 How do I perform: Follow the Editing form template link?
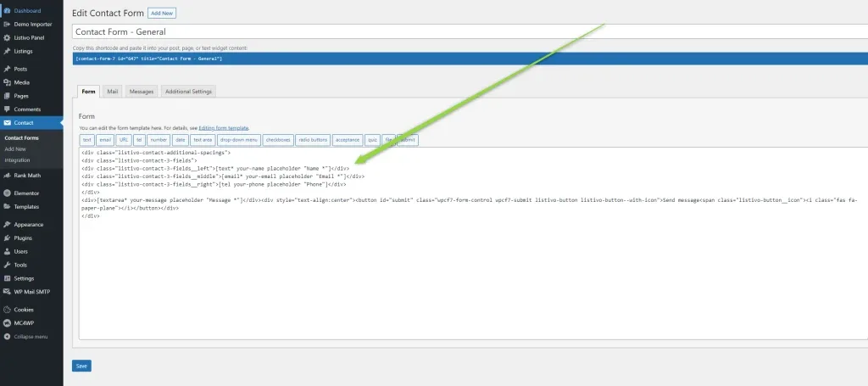[x=224, y=128]
